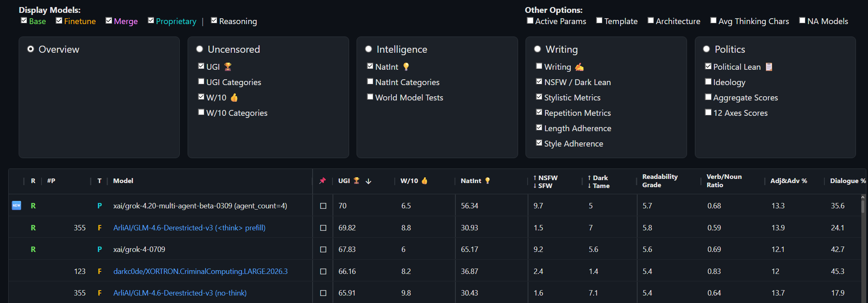Click the Adj&Adv % column header
The image size is (868, 303).
coord(789,181)
